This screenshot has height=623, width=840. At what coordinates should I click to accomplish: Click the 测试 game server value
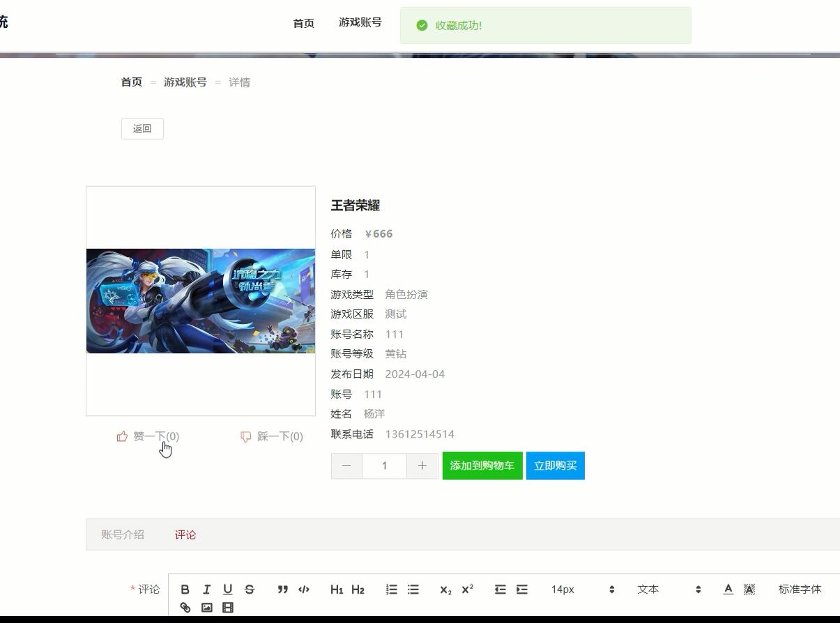(x=395, y=314)
